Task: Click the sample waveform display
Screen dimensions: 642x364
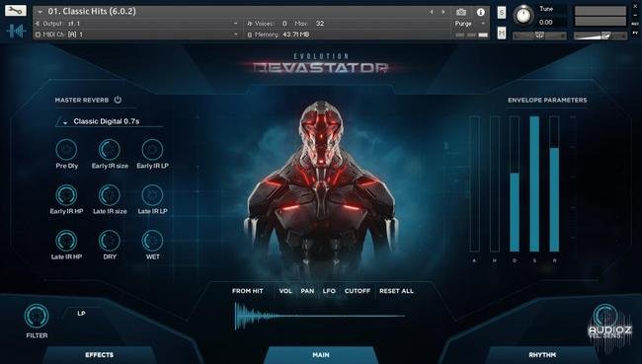Action: tap(320, 316)
